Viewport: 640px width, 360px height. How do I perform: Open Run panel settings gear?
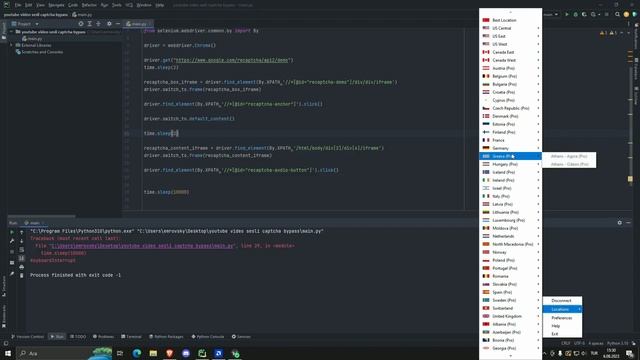(620, 222)
